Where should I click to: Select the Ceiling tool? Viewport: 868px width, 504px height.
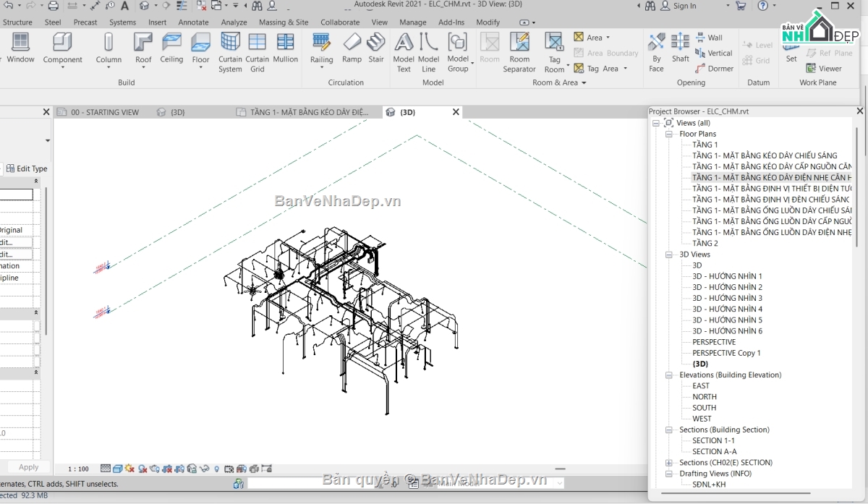pyautogui.click(x=171, y=48)
